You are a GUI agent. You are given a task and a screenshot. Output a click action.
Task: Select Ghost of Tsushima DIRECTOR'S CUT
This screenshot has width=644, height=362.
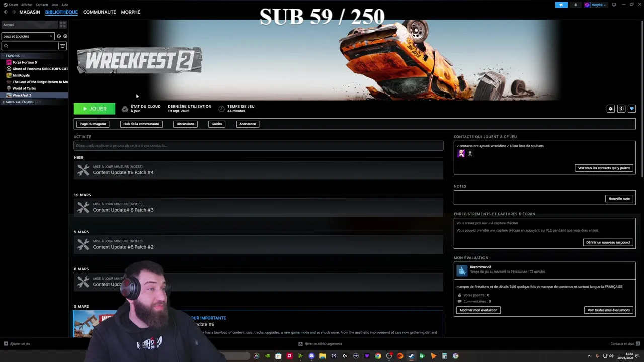[34, 69]
